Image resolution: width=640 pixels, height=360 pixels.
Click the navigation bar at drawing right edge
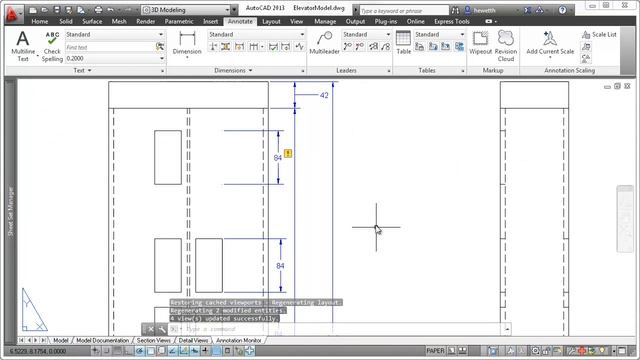(x=624, y=219)
